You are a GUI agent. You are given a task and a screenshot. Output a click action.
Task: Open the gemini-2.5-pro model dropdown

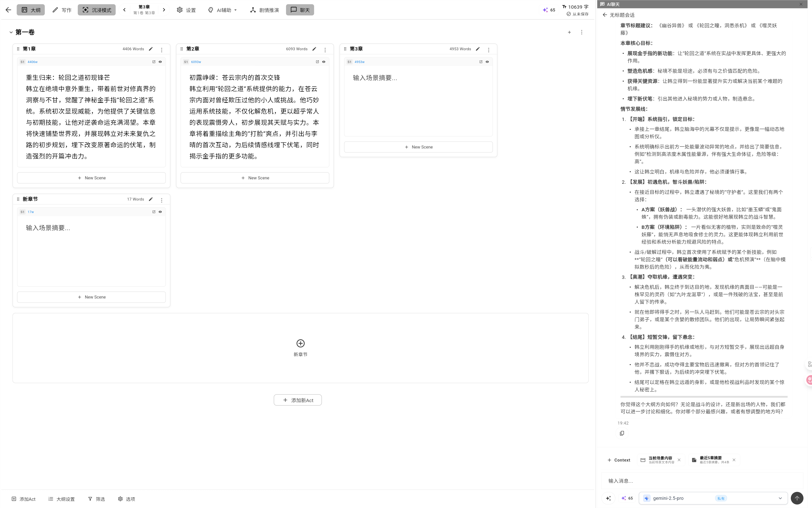coord(713,498)
